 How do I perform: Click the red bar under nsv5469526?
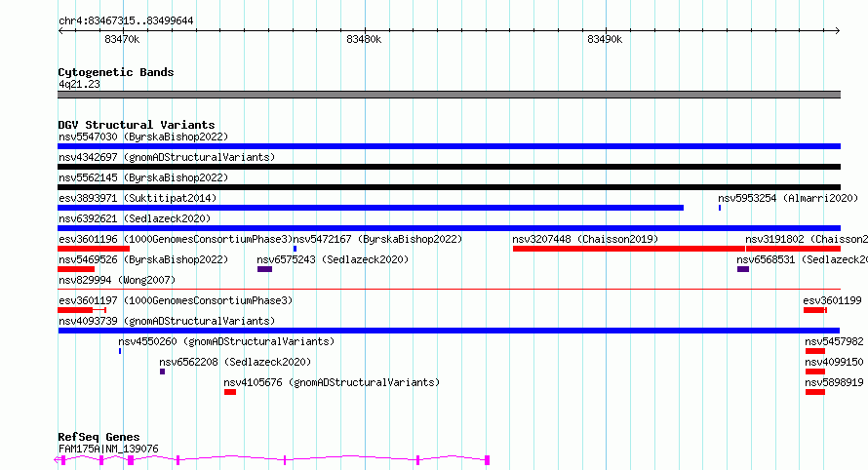pos(76,269)
